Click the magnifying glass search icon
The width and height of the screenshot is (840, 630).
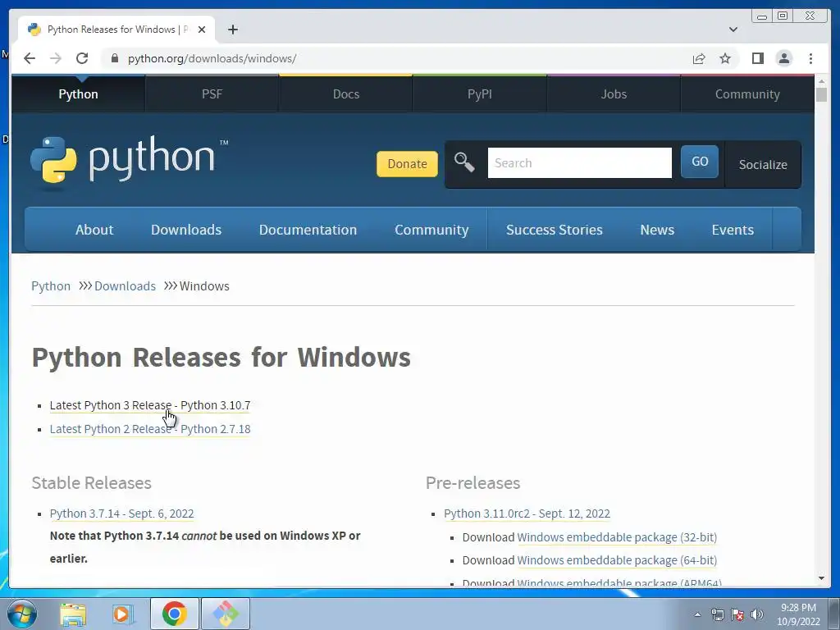coord(464,162)
